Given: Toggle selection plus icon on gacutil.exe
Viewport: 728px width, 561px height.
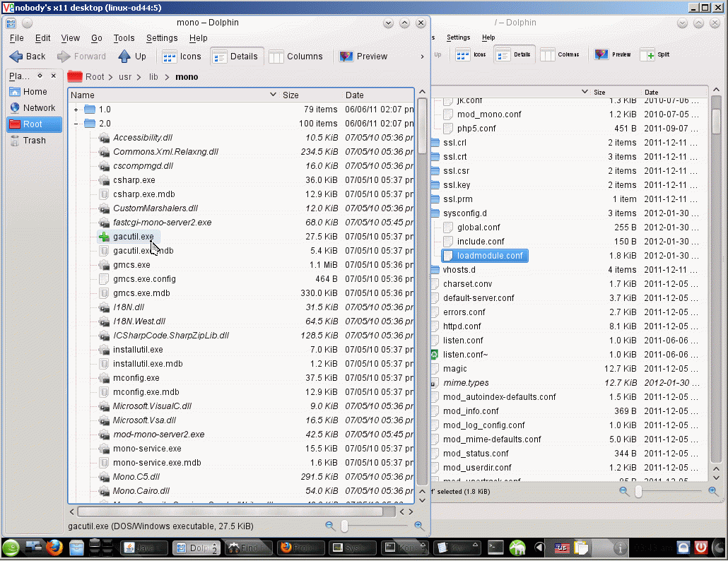Looking at the screenshot, I should [104, 237].
